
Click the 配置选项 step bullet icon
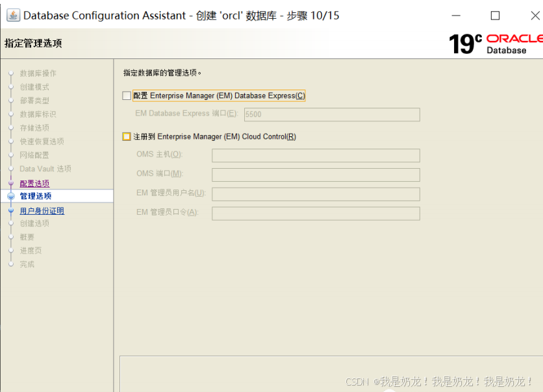point(11,183)
